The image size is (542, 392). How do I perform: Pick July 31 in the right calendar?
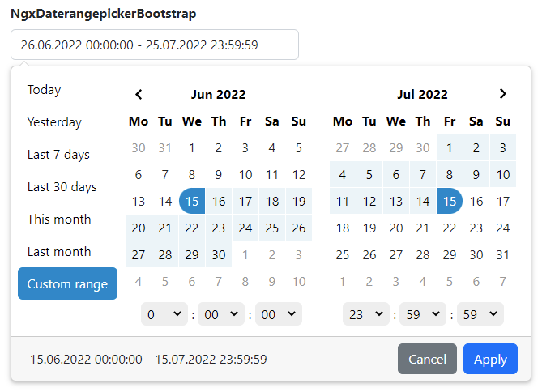click(x=503, y=255)
